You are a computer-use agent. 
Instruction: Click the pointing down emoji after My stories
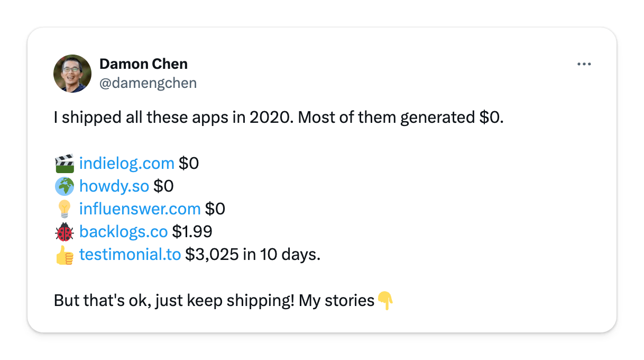tap(385, 301)
